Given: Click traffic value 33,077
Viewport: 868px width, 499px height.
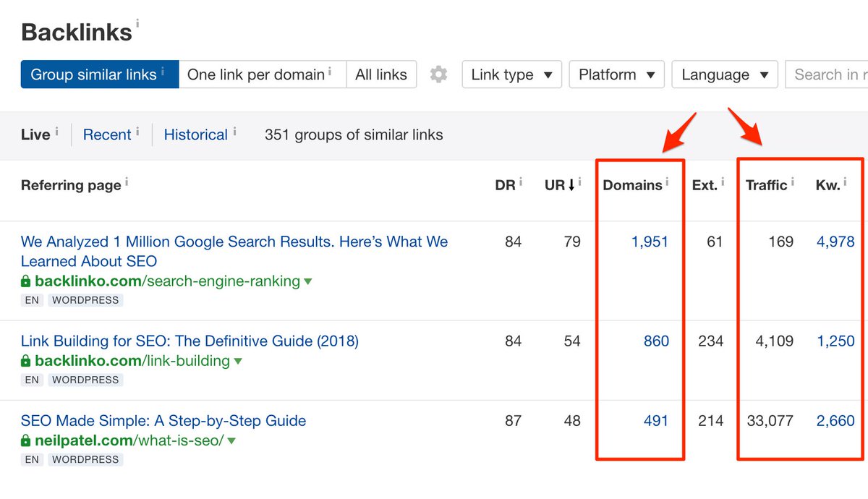Looking at the screenshot, I should [770, 420].
